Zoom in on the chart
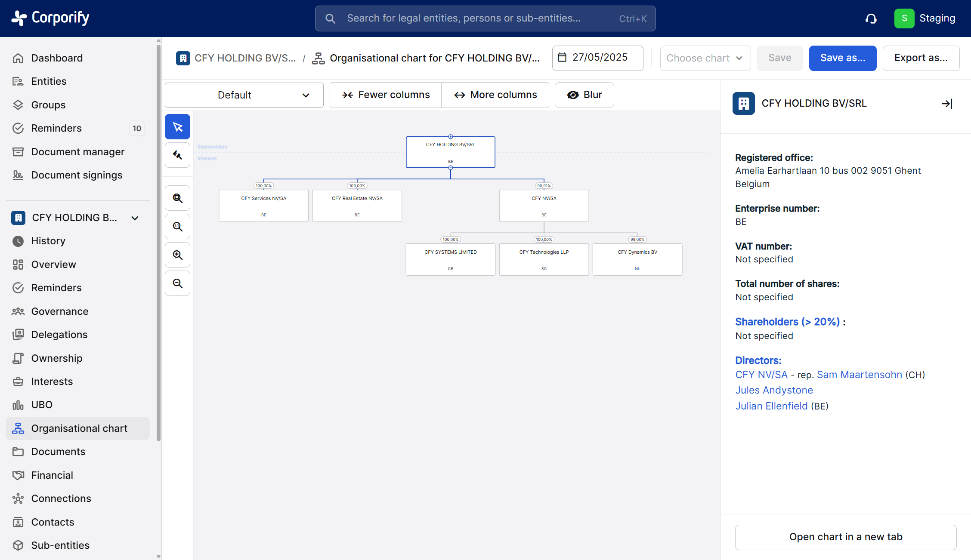The width and height of the screenshot is (971, 560). (x=177, y=255)
